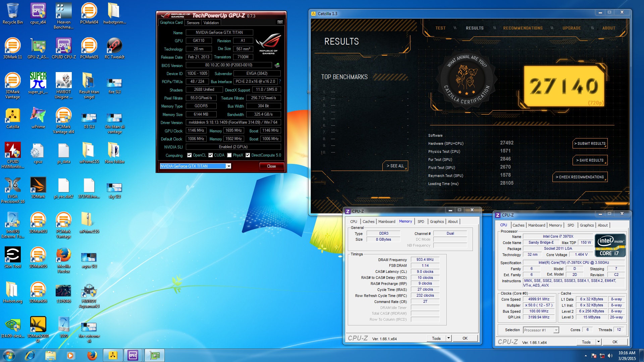Open the wPrime desktop icon

pyautogui.click(x=38, y=118)
